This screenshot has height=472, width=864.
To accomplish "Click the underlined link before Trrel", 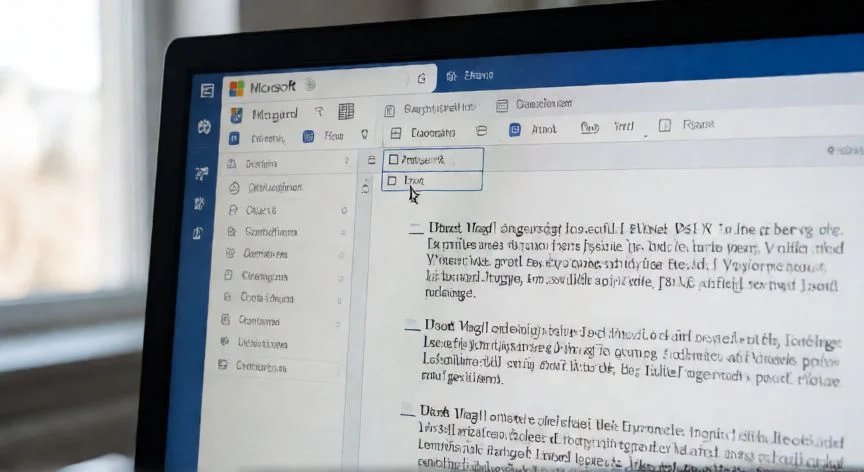I will (x=590, y=128).
